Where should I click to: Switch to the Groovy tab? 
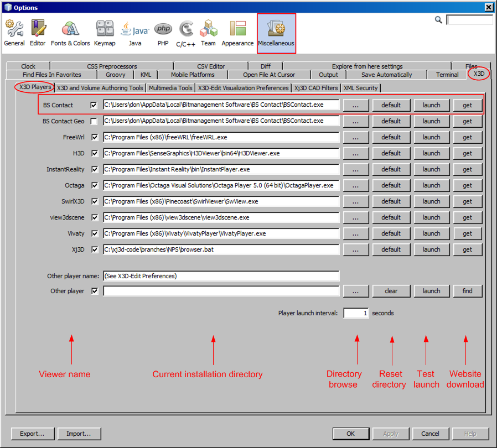click(x=115, y=75)
